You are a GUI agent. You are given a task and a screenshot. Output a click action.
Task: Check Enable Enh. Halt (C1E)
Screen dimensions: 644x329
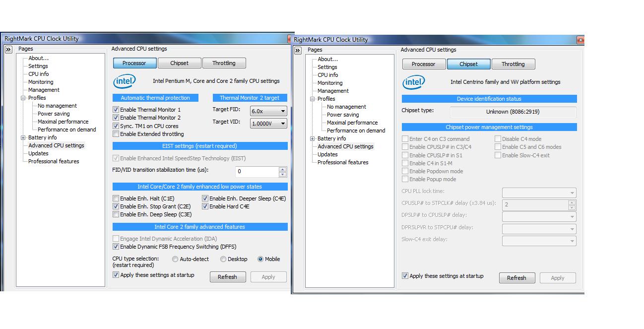tap(116, 198)
